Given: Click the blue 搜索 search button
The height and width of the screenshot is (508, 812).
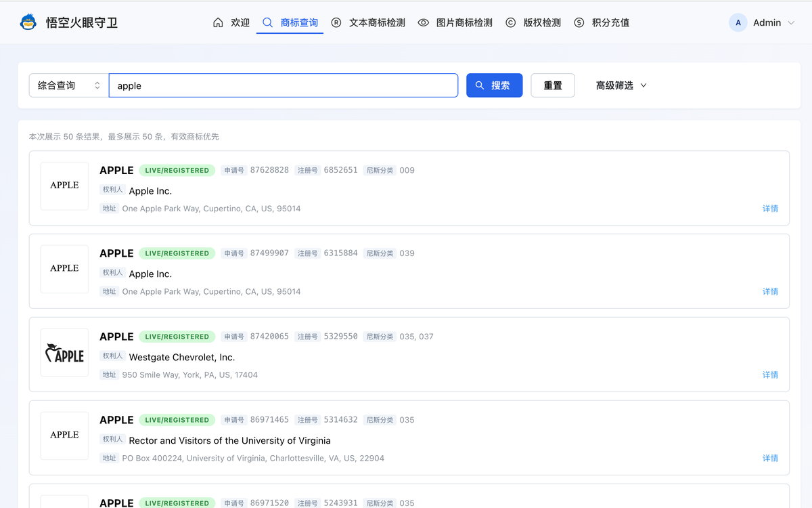Looking at the screenshot, I should (495, 85).
